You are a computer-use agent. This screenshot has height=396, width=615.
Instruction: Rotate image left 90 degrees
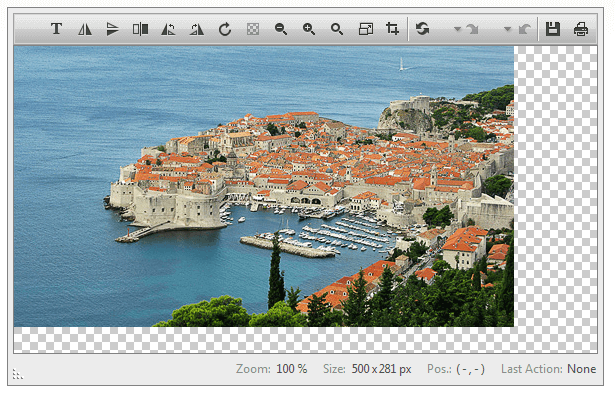pyautogui.click(x=168, y=29)
